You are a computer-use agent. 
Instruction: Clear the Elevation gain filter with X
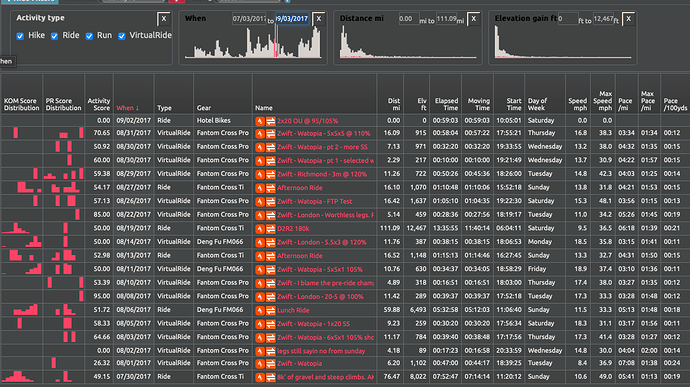click(628, 19)
